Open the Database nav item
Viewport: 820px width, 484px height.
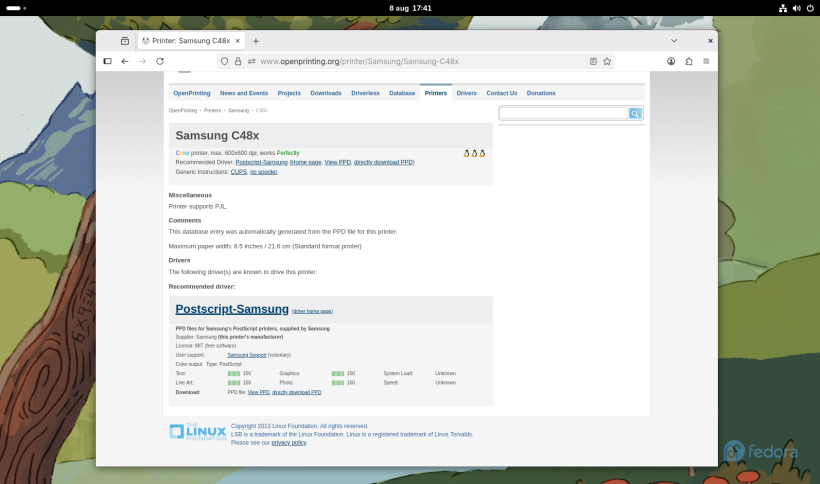pyautogui.click(x=402, y=93)
